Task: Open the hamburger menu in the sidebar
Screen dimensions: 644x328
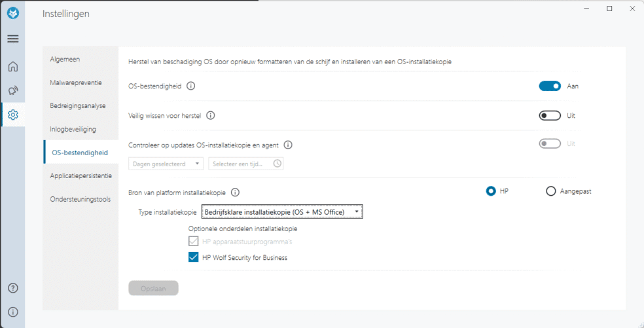Action: 12,39
